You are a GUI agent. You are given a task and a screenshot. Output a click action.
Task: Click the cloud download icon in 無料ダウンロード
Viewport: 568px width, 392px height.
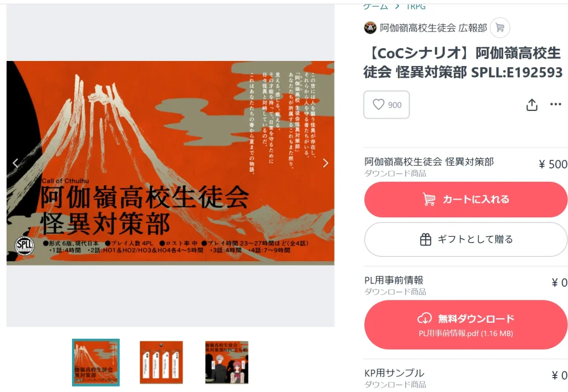coord(424,318)
